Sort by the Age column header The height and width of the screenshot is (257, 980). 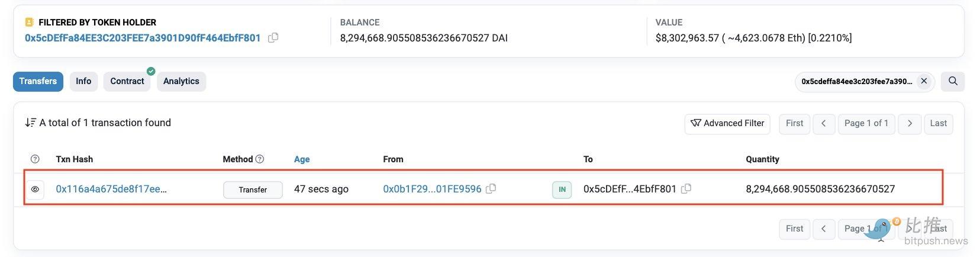(x=302, y=159)
